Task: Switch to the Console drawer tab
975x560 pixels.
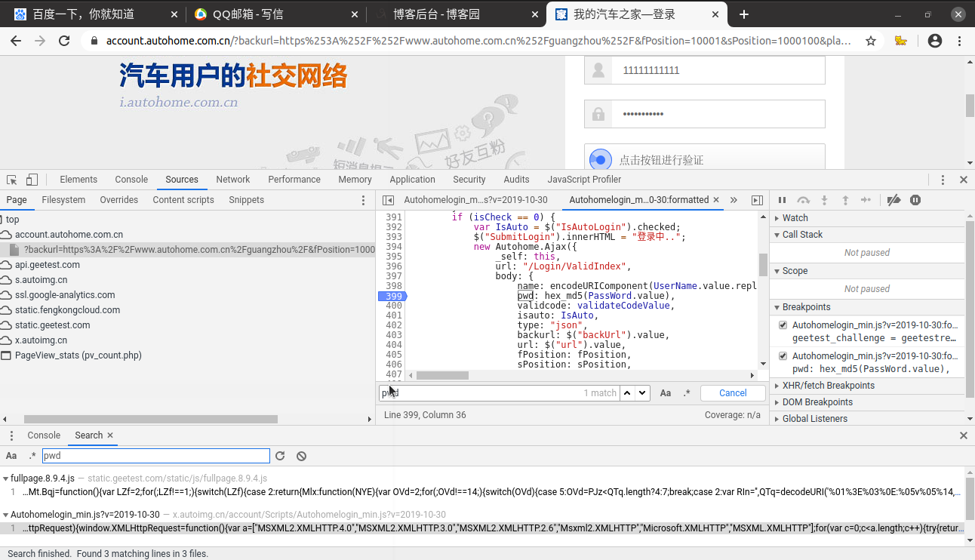Action: 44,435
